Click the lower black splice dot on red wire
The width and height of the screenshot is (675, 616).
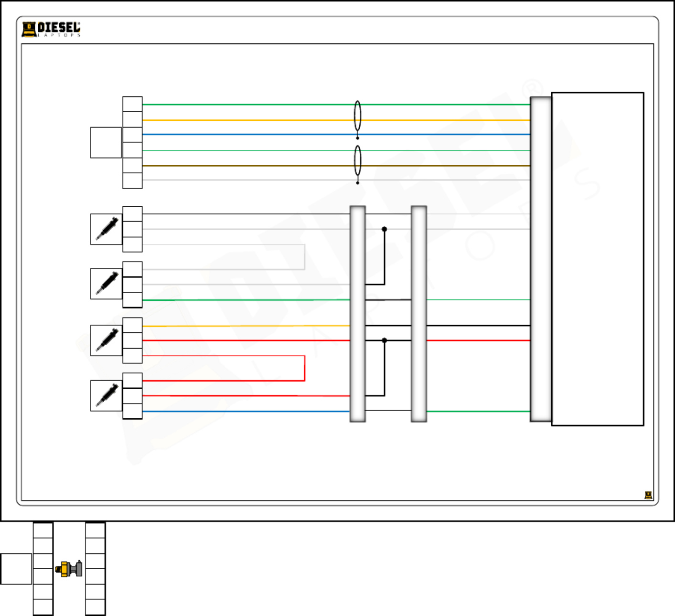(x=384, y=340)
